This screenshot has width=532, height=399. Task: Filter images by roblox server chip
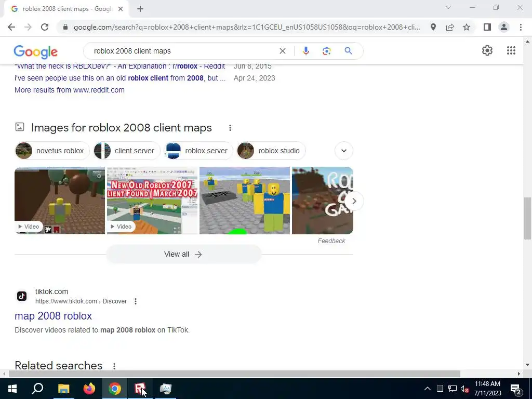point(198,151)
